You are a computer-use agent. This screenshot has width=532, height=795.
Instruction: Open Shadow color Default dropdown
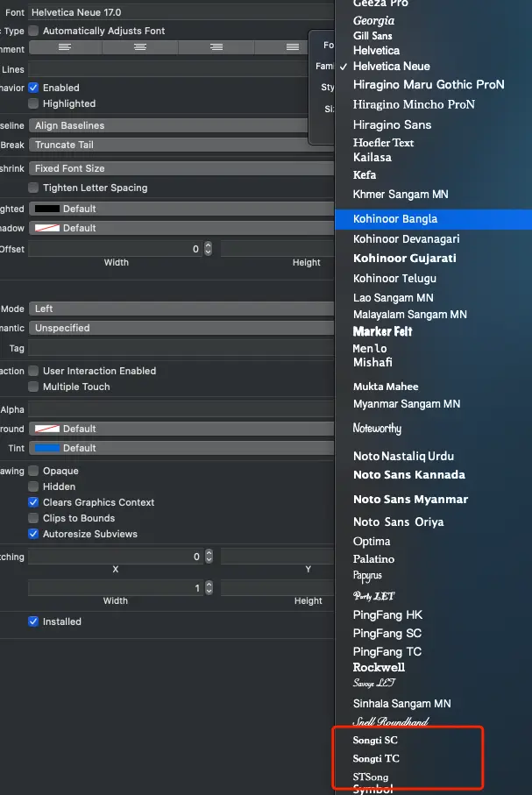point(181,228)
